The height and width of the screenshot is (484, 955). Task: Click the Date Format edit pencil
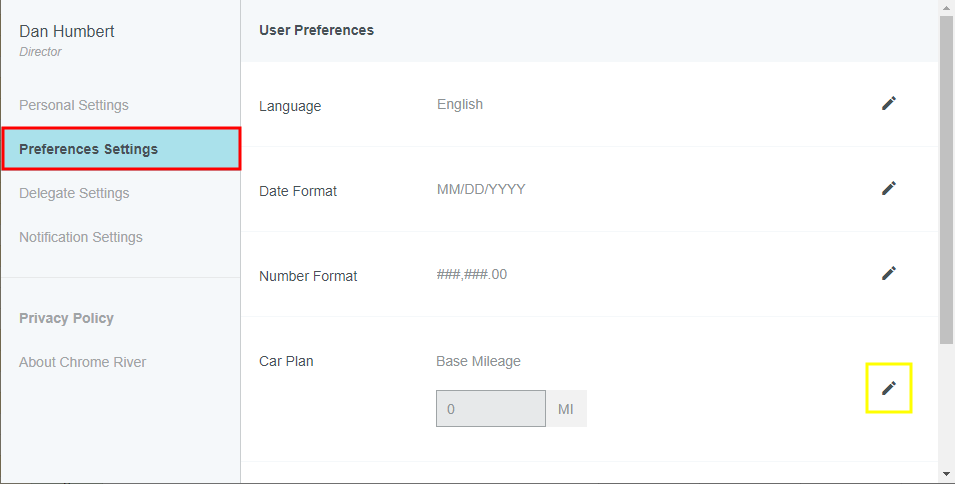tap(888, 188)
